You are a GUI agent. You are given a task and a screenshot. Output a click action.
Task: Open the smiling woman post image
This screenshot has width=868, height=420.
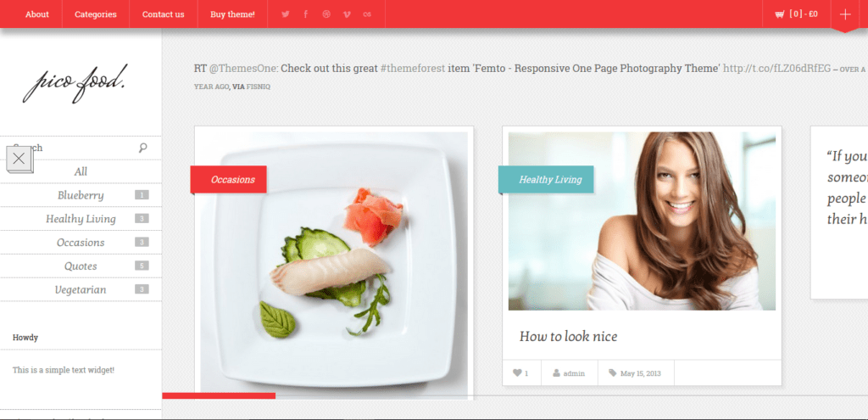pos(642,221)
